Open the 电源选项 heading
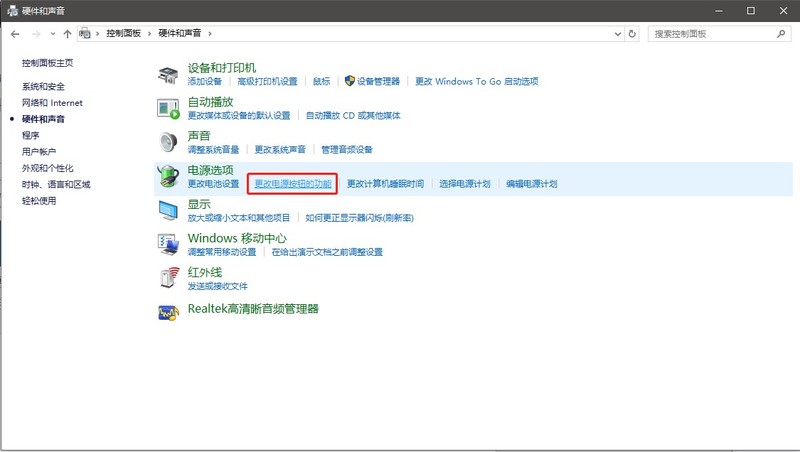 (211, 170)
